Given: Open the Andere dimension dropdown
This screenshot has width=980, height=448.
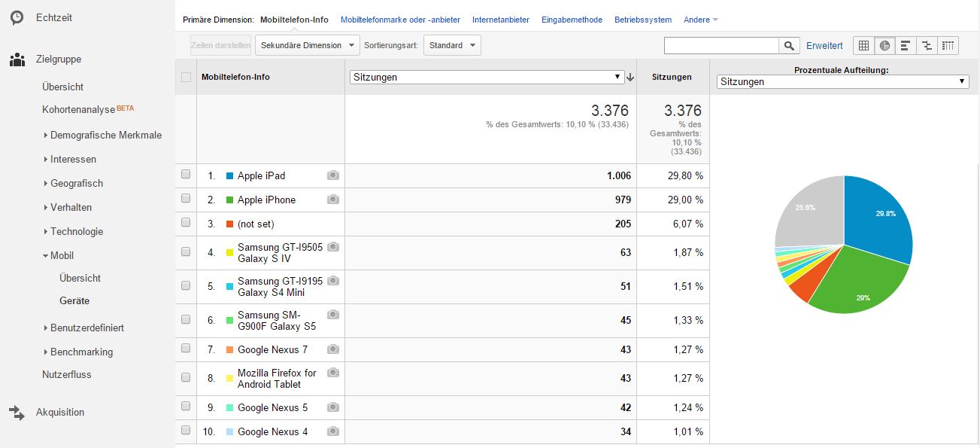Looking at the screenshot, I should pyautogui.click(x=701, y=20).
